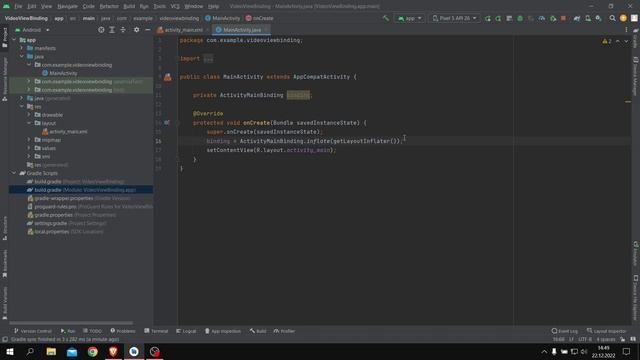
Task: Expand the drawable folder
Action: [29, 115]
